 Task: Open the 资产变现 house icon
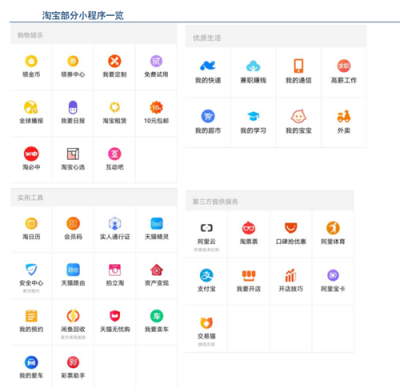tap(156, 270)
